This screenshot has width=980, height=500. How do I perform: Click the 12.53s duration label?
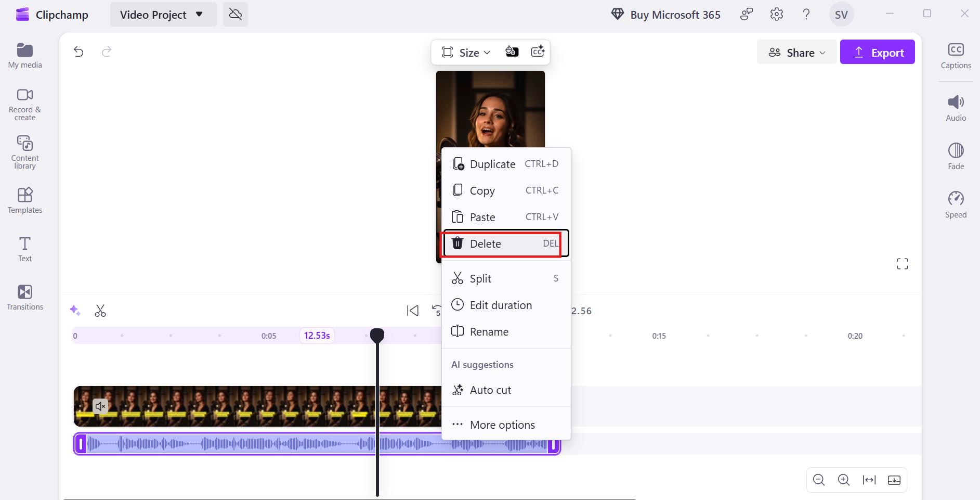[317, 336]
